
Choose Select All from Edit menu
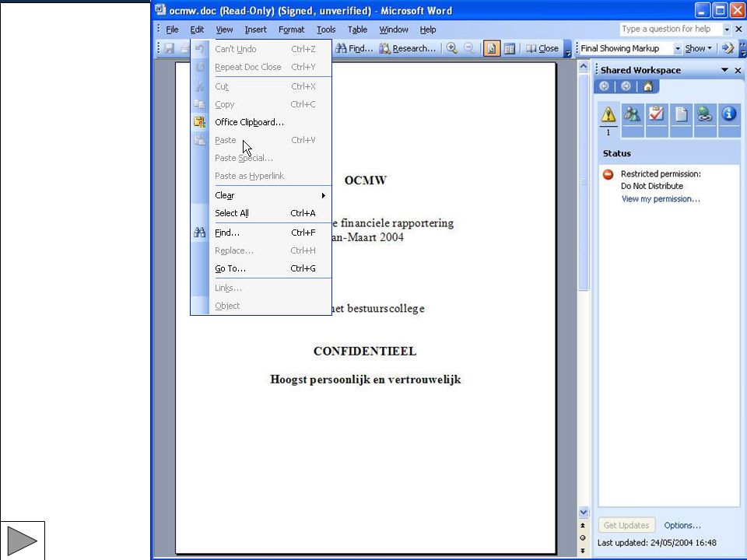click(261, 213)
